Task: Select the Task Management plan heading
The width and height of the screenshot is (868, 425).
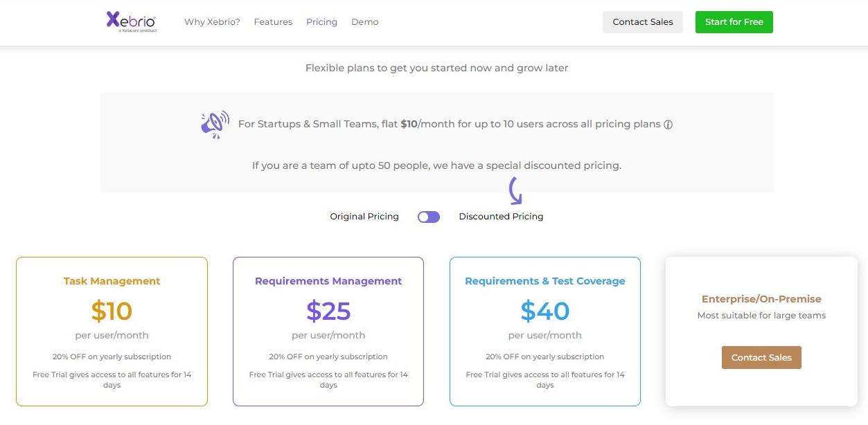Action: pos(112,281)
